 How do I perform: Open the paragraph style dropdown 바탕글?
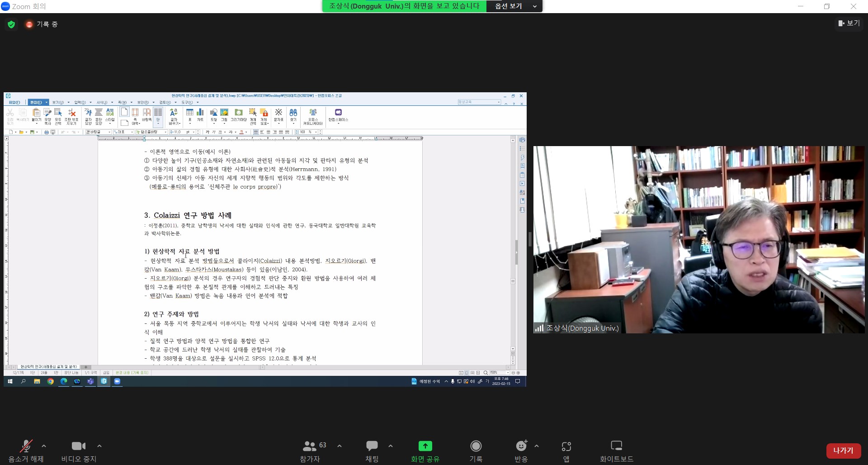(99, 132)
